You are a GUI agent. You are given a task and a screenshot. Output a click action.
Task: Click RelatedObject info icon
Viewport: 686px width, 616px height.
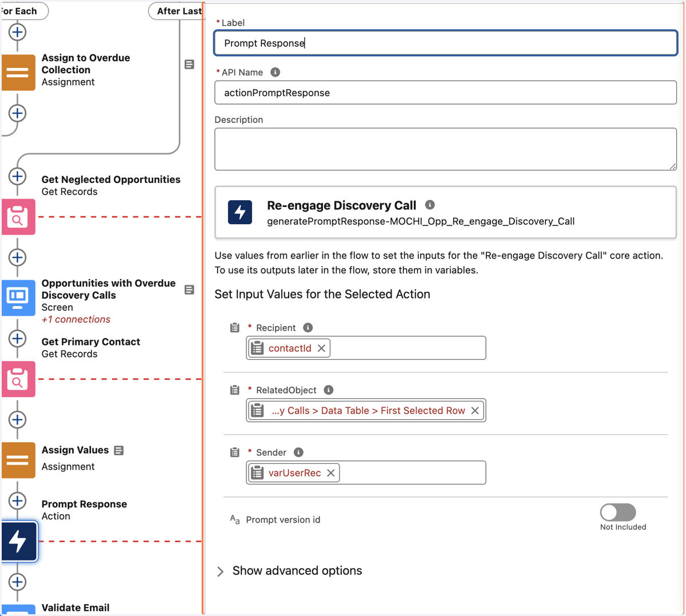328,390
